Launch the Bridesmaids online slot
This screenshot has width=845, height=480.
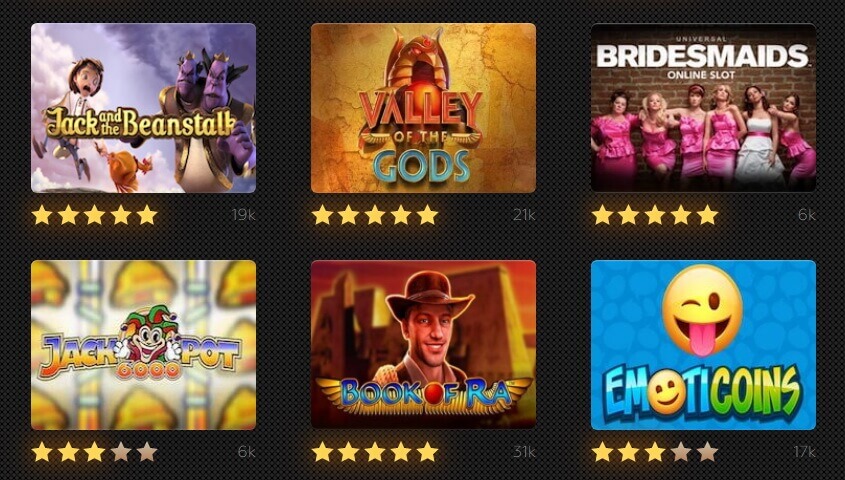click(703, 108)
